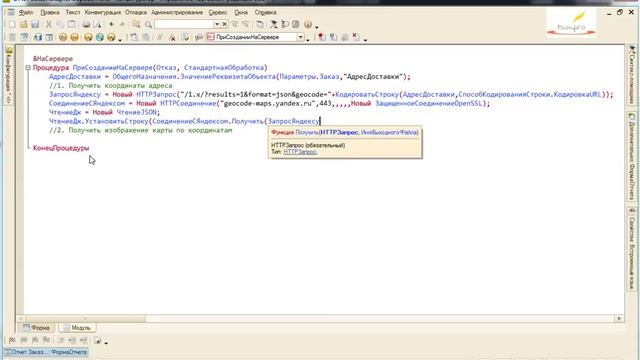Open options arrow of the bottom toolbar
The width and height of the screenshot is (640, 360).
pyautogui.click(x=106, y=343)
